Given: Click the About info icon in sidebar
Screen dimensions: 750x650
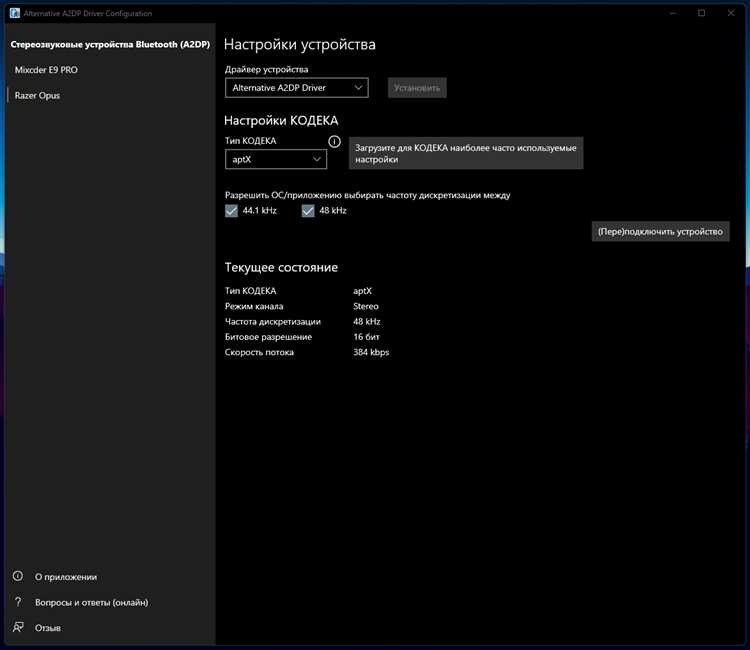Looking at the screenshot, I should [x=18, y=576].
